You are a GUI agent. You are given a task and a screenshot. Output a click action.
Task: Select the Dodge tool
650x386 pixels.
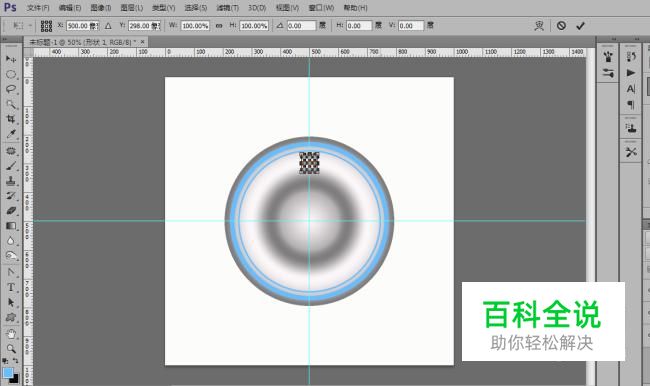pos(11,256)
